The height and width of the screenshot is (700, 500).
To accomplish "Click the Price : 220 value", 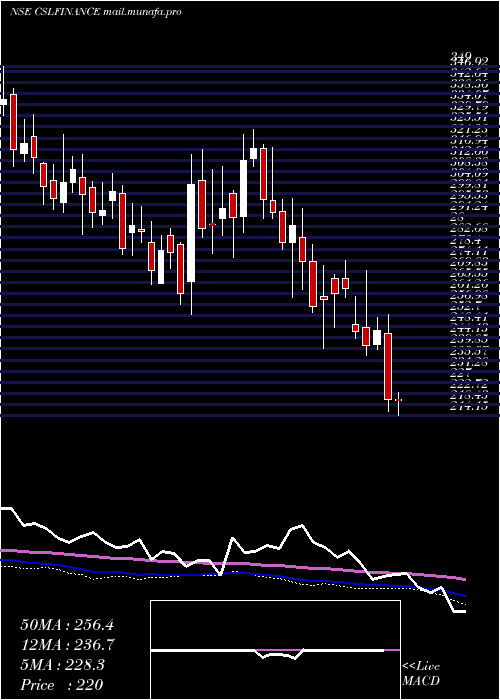I will click(62, 685).
